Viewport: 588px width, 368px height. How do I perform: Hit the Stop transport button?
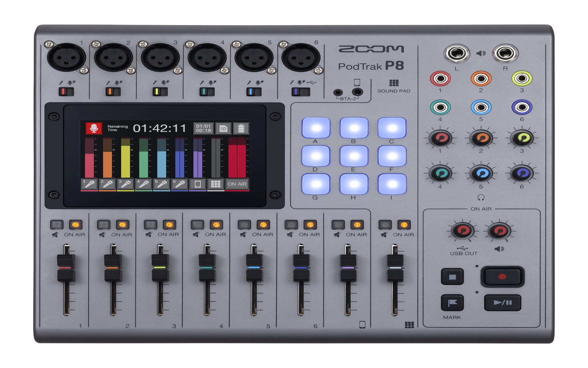pos(452,277)
